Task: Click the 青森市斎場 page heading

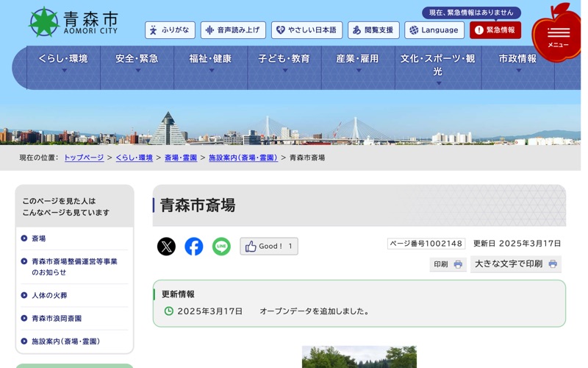Action: pyautogui.click(x=198, y=205)
